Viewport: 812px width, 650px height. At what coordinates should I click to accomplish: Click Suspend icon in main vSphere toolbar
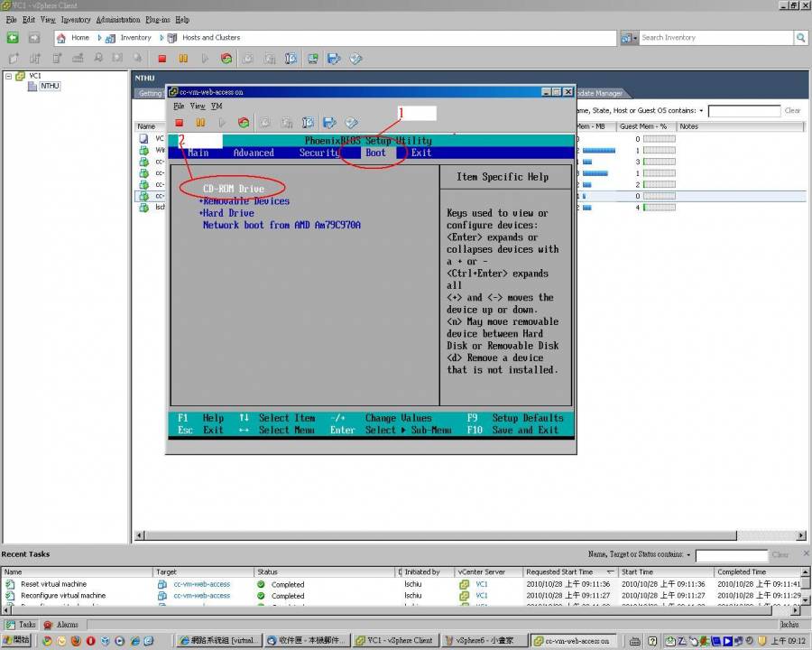(183, 59)
